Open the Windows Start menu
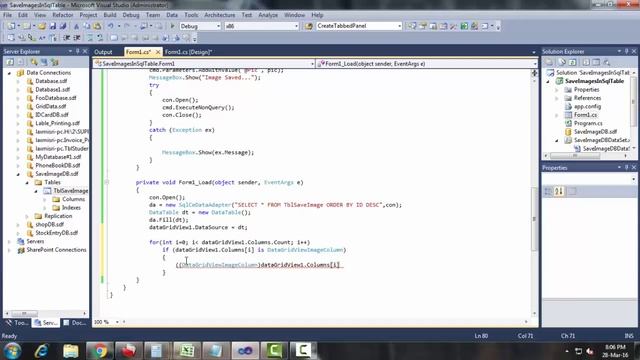640x360 pixels. [x=12, y=351]
